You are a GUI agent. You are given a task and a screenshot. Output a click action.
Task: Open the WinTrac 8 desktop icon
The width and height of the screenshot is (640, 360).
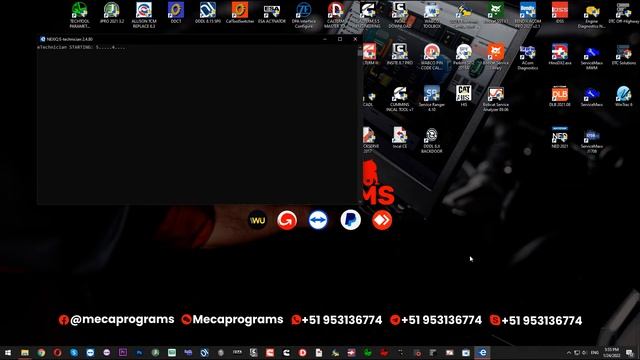point(623,96)
